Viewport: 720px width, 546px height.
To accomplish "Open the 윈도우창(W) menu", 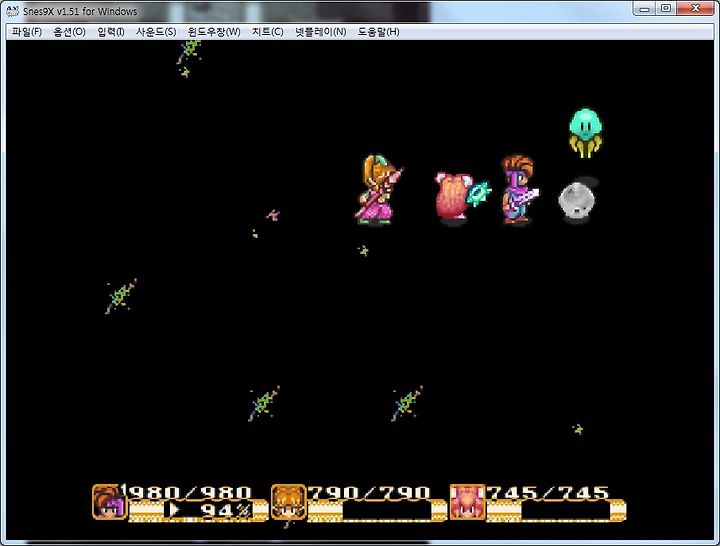I will click(214, 32).
